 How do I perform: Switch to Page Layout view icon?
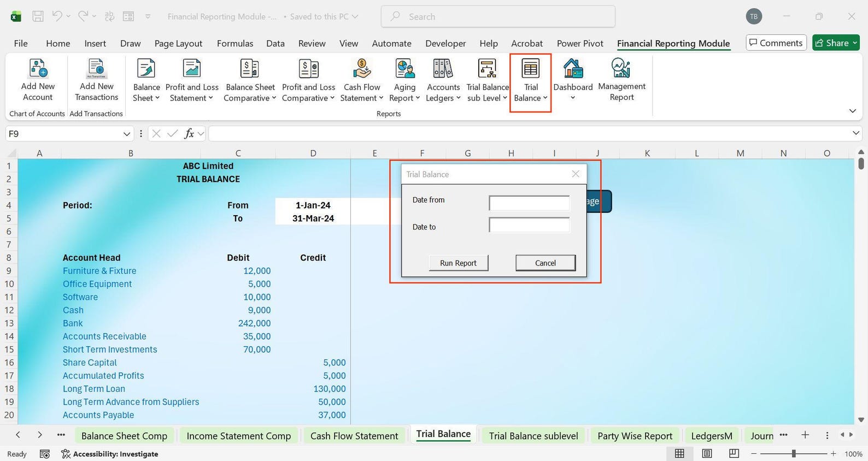707,453
